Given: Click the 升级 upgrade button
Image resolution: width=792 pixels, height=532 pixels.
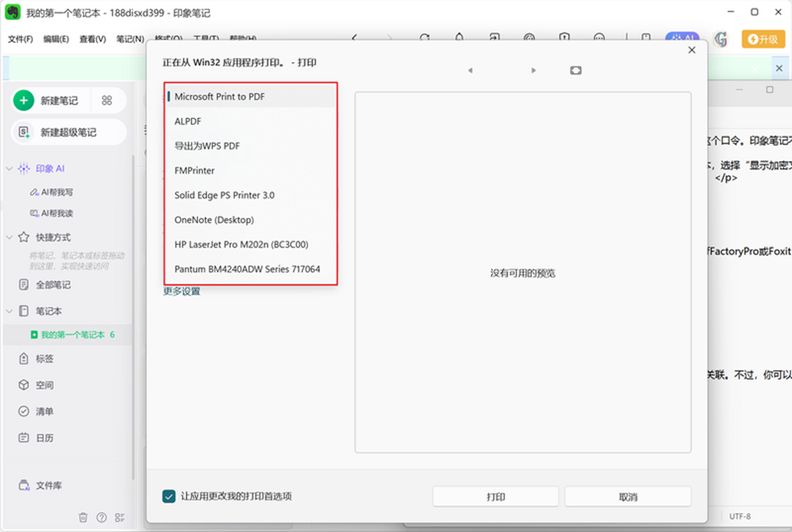Looking at the screenshot, I should [x=763, y=39].
